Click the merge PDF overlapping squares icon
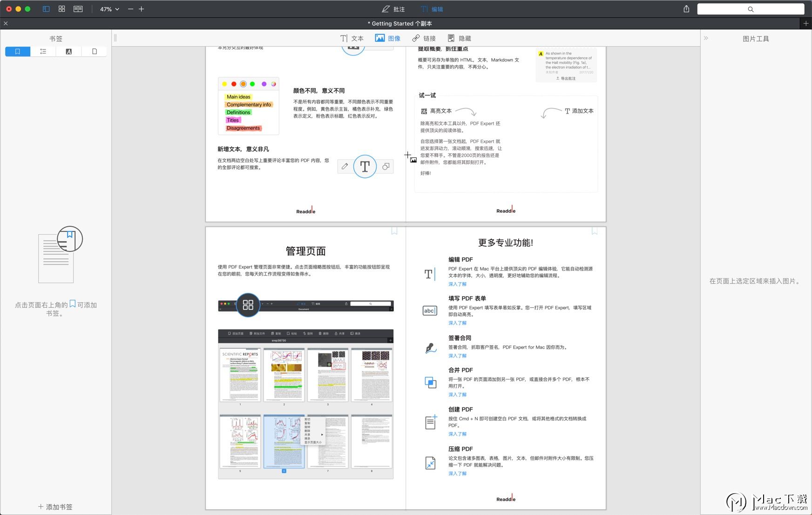This screenshot has height=515, width=812. (431, 383)
